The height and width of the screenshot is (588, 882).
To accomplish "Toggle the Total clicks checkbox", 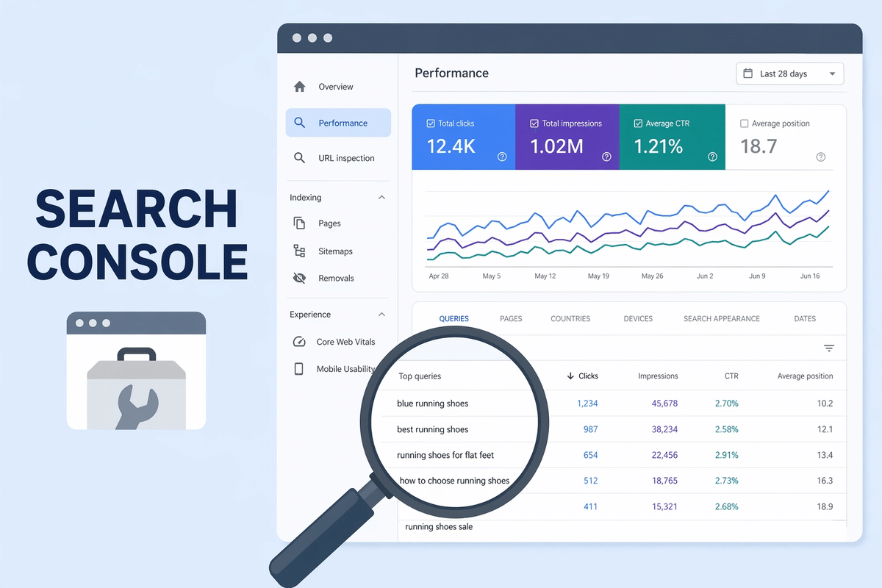I will [431, 123].
